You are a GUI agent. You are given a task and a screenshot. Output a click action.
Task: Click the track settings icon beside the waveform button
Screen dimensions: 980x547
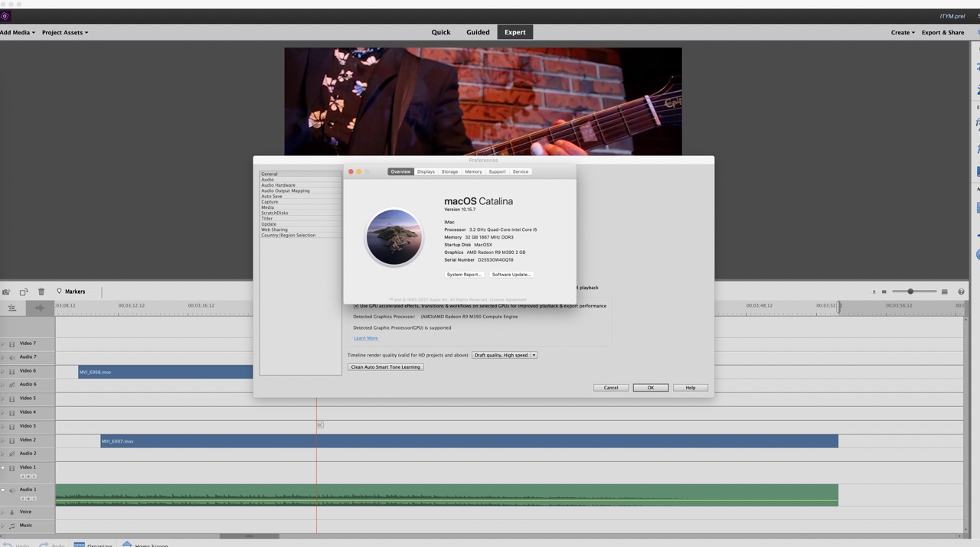(12, 308)
